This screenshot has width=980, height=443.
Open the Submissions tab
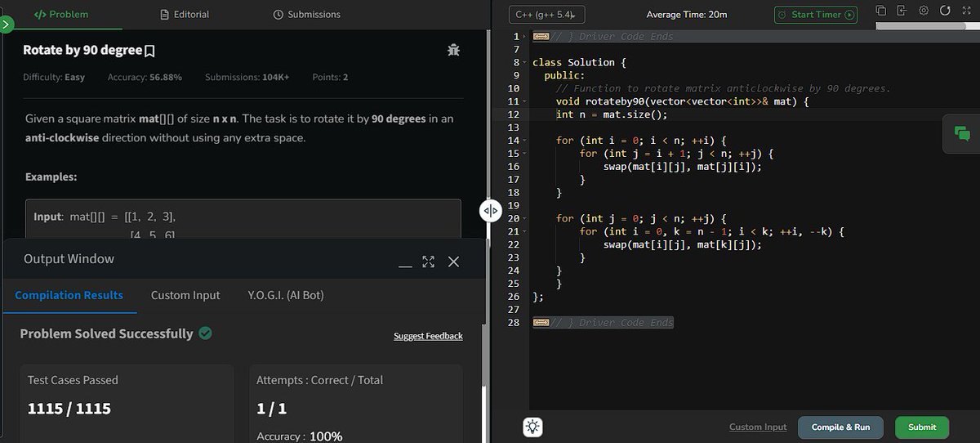coord(306,14)
